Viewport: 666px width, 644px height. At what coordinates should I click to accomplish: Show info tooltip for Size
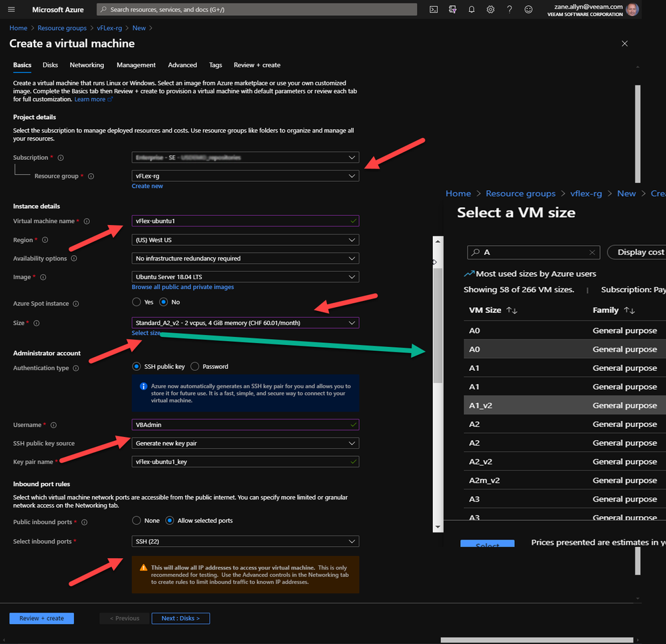pyautogui.click(x=37, y=323)
